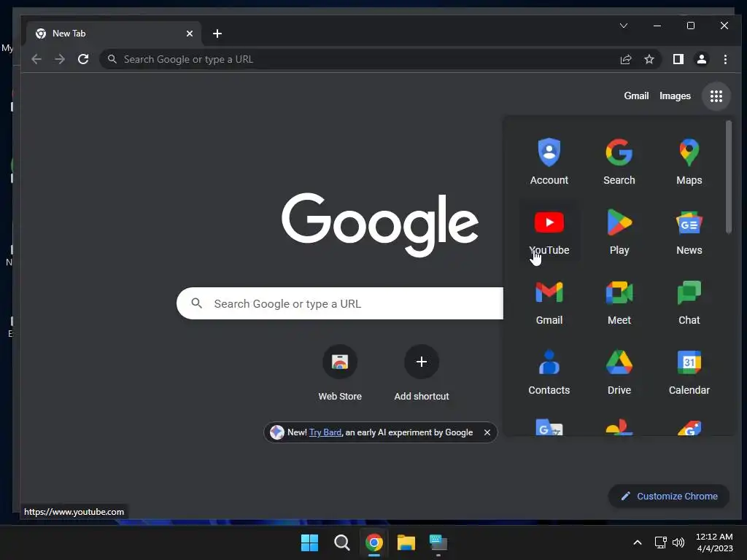Open network status tray icon
The image size is (747, 560).
click(660, 542)
